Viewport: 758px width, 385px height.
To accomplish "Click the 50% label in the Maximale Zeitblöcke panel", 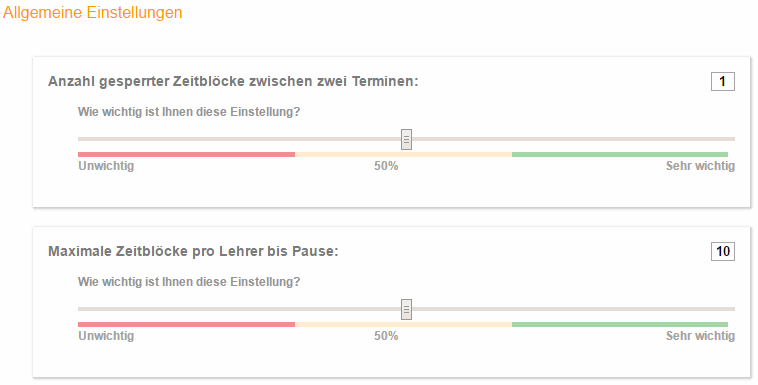I will point(386,336).
